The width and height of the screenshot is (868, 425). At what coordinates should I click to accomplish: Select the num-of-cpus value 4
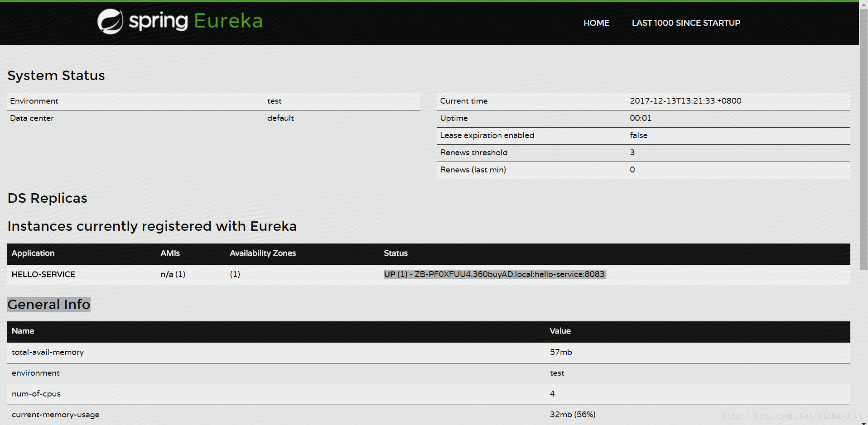[x=552, y=394]
